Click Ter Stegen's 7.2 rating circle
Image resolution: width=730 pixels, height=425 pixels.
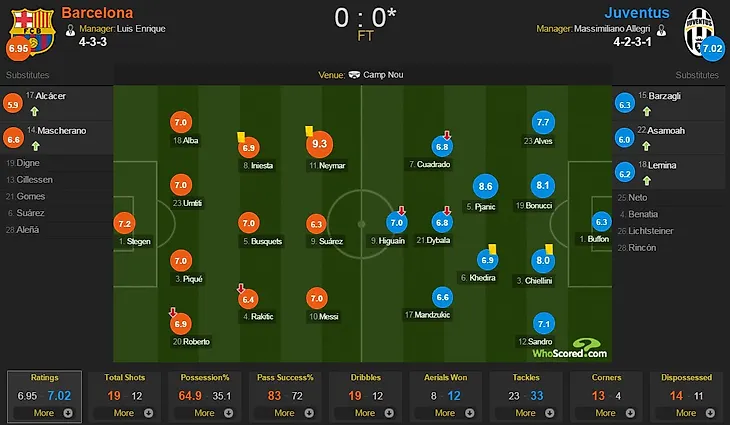124,223
